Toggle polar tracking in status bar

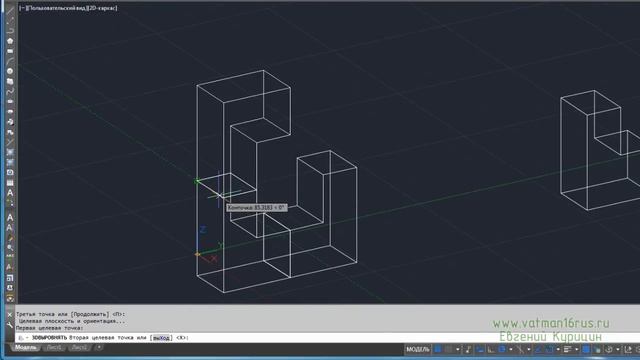tap(502, 349)
